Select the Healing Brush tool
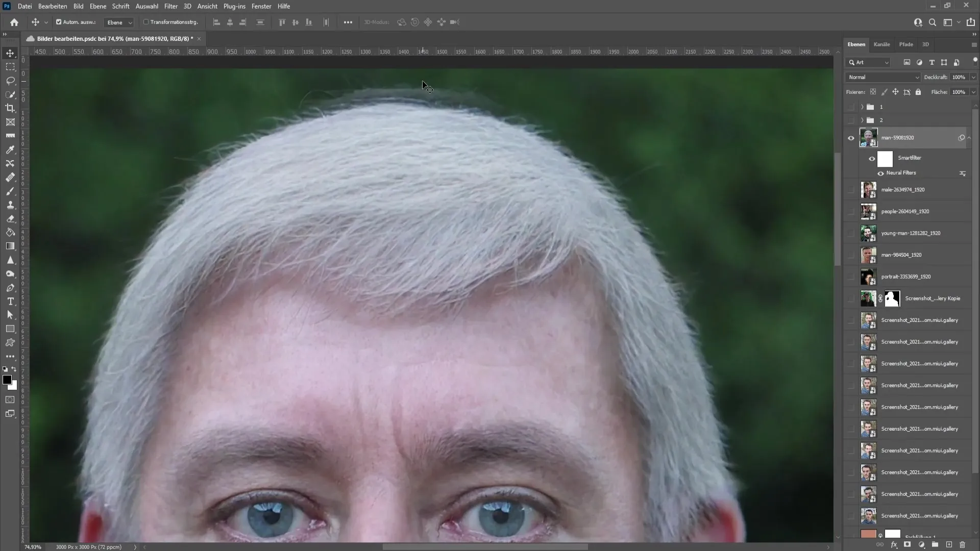Screen dimensions: 980x551 10,177
